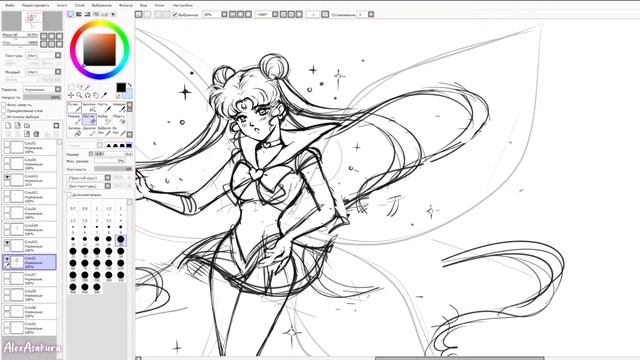Click the Undo button in top toolbar
640x360 pixels.
139,14
